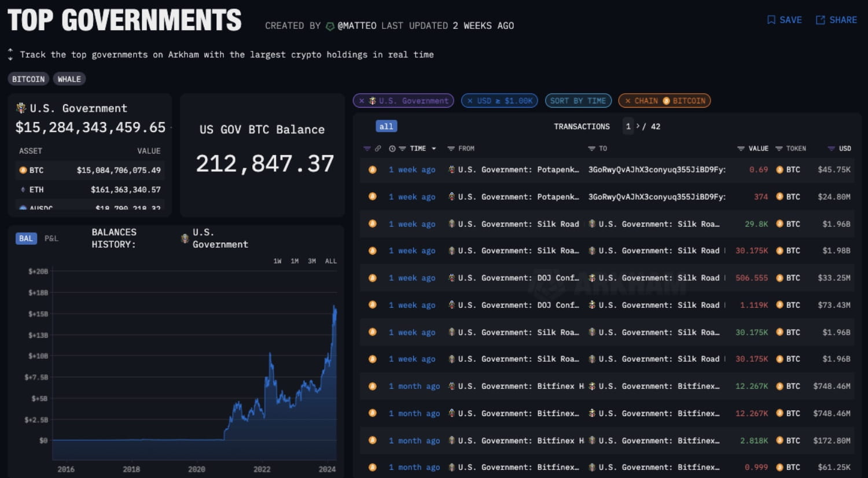Switch to the BAL tab
Image resolution: width=868 pixels, height=478 pixels.
tap(25, 238)
